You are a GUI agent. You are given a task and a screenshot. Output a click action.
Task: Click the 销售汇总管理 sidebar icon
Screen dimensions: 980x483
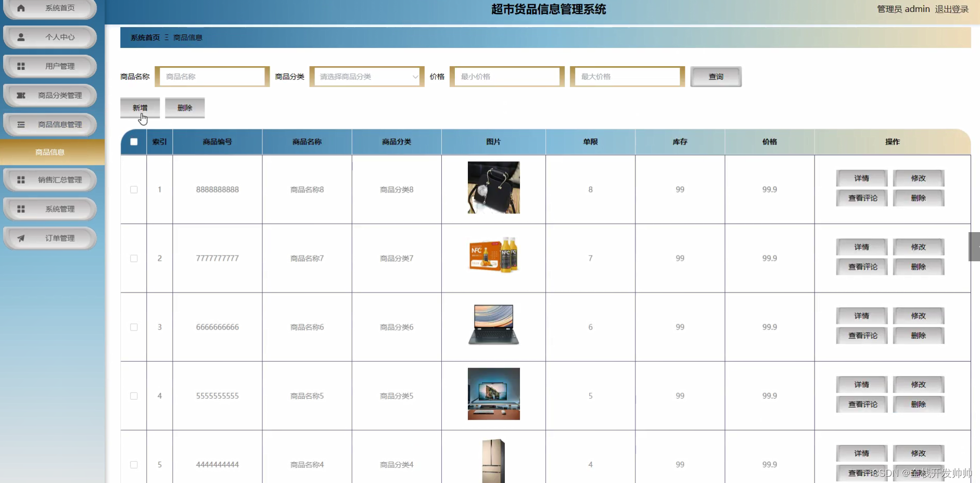pyautogui.click(x=21, y=180)
